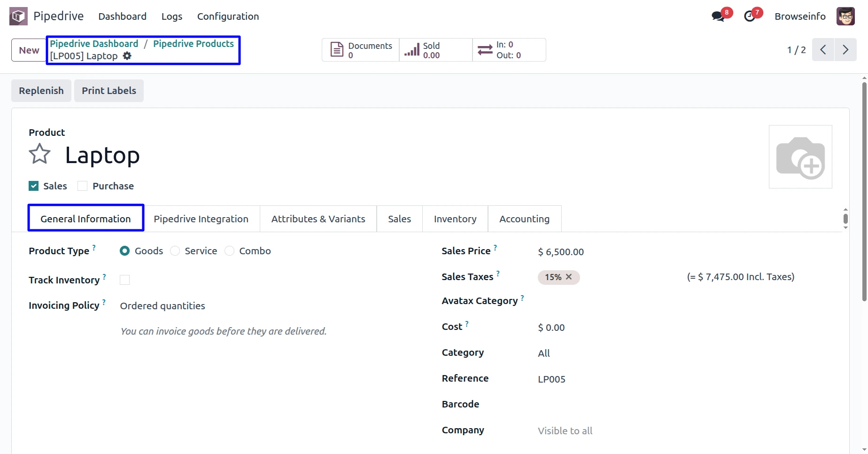
Task: Open the activities clock icon
Action: [750, 16]
